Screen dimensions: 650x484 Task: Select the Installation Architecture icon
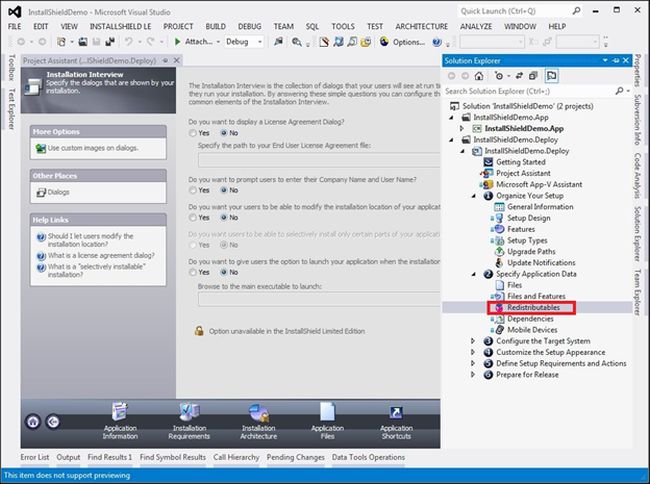(x=258, y=411)
